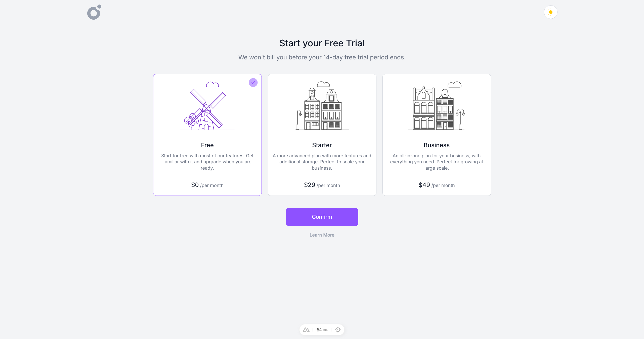Select the Business plan title
The height and width of the screenshot is (339, 644).
tap(437, 145)
